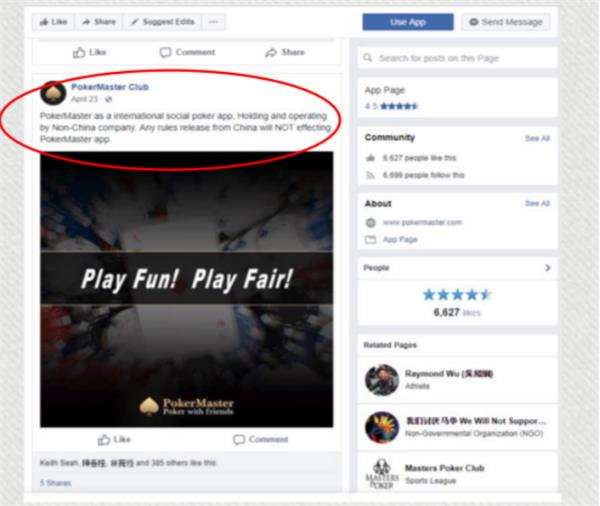
Task: Click inside Search for posts field
Action: [x=457, y=58]
